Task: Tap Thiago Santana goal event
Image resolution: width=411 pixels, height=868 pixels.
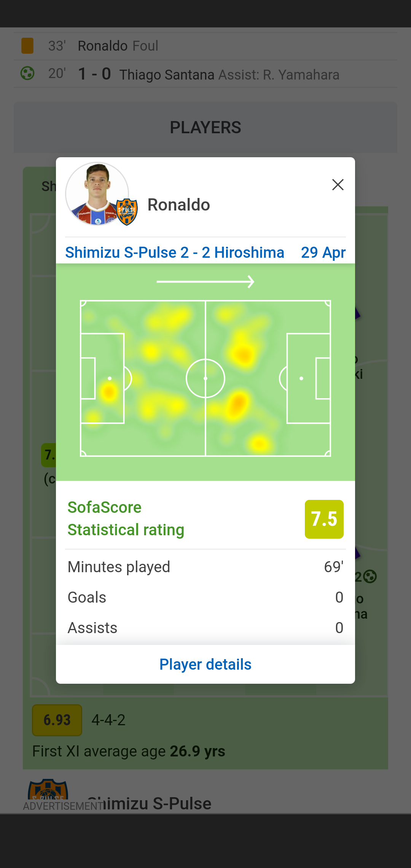Action: [167, 75]
